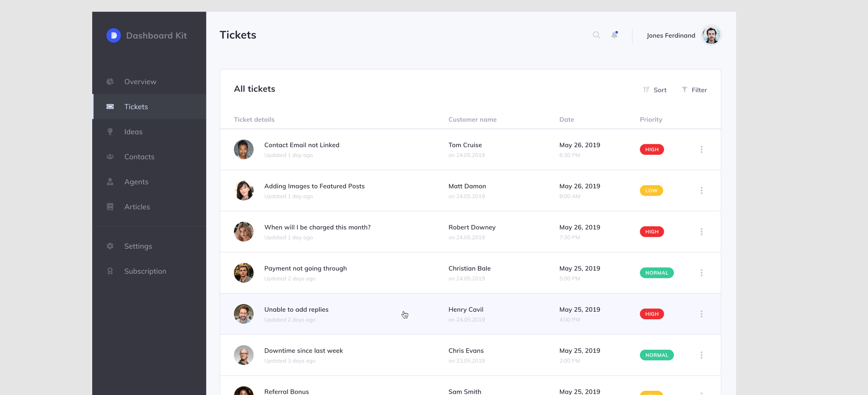
Task: Click avatar of Contact Email not Linked ticket
Action: pos(244,149)
